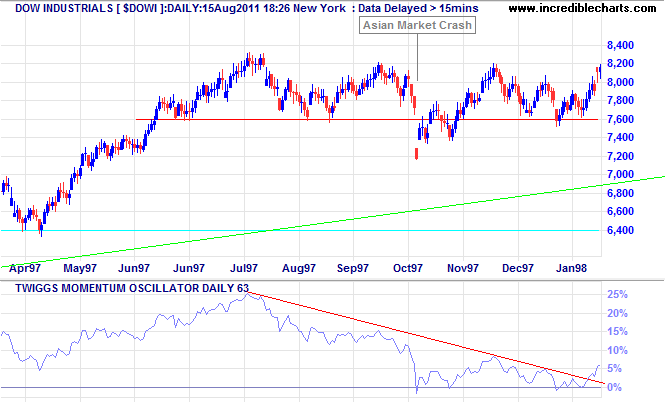Screen dimensions: 665x405
Task: Click the Oct97 date axis label
Action: tap(408, 268)
